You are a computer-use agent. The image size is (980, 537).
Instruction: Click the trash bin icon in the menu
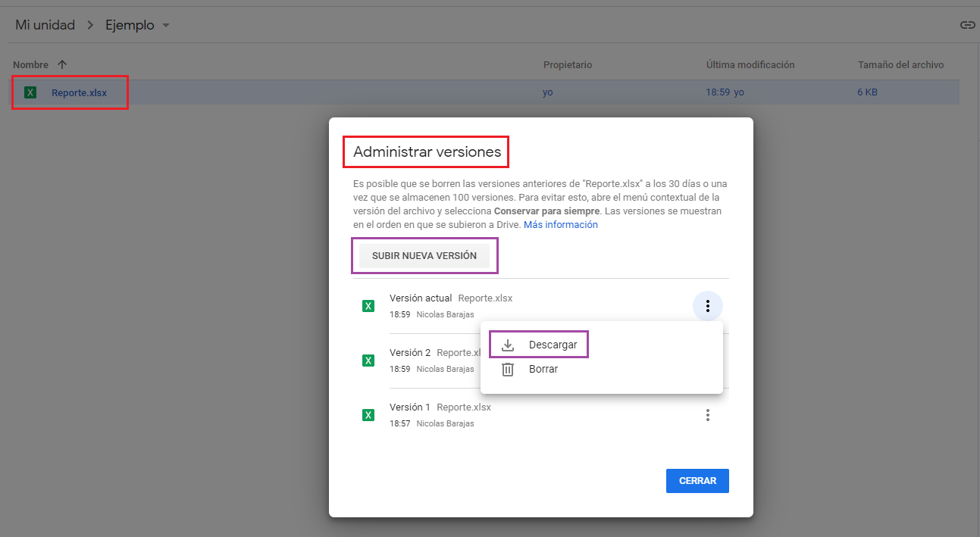pyautogui.click(x=508, y=370)
